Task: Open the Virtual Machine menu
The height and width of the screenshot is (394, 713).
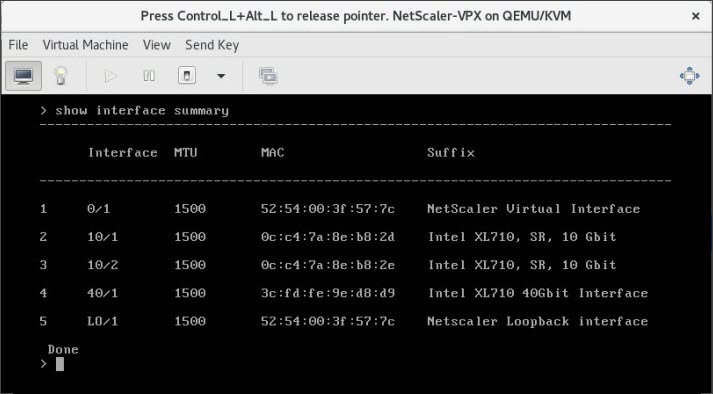Action: tap(85, 45)
